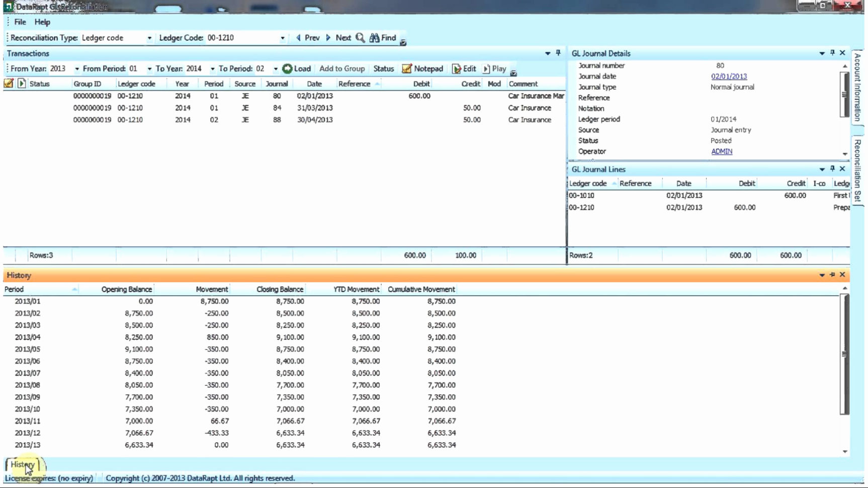Toggle the pin on GL Journal Lines panel
Image resolution: width=868 pixels, height=488 pixels.
[x=832, y=169]
